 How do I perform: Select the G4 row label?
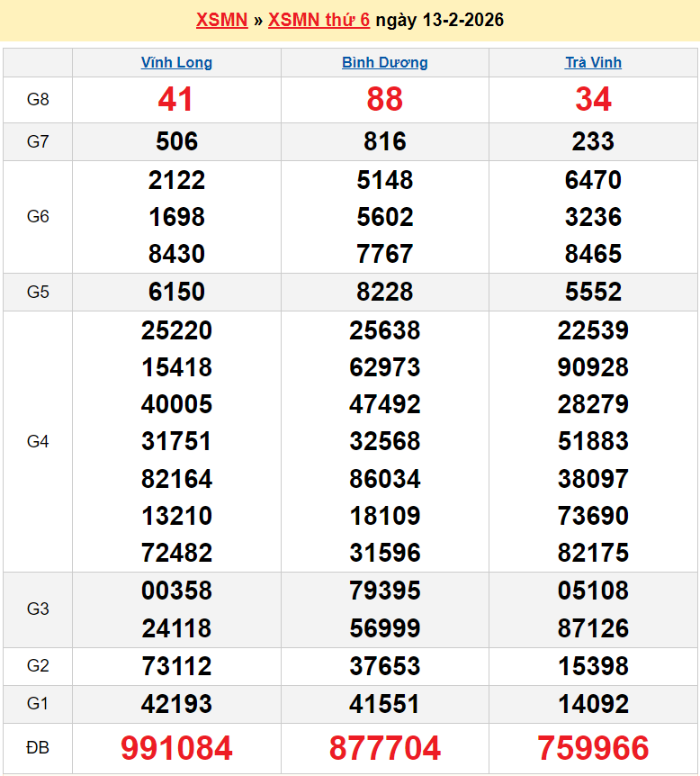[x=38, y=441]
